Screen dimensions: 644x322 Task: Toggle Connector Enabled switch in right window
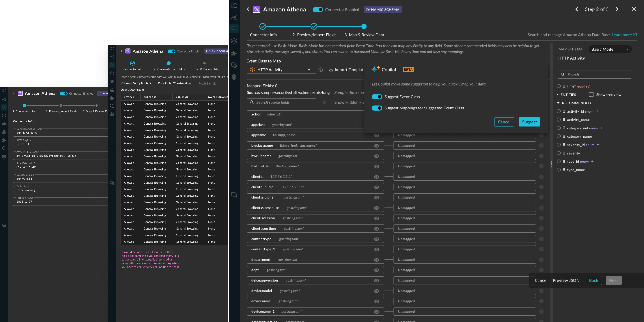pyautogui.click(x=318, y=10)
